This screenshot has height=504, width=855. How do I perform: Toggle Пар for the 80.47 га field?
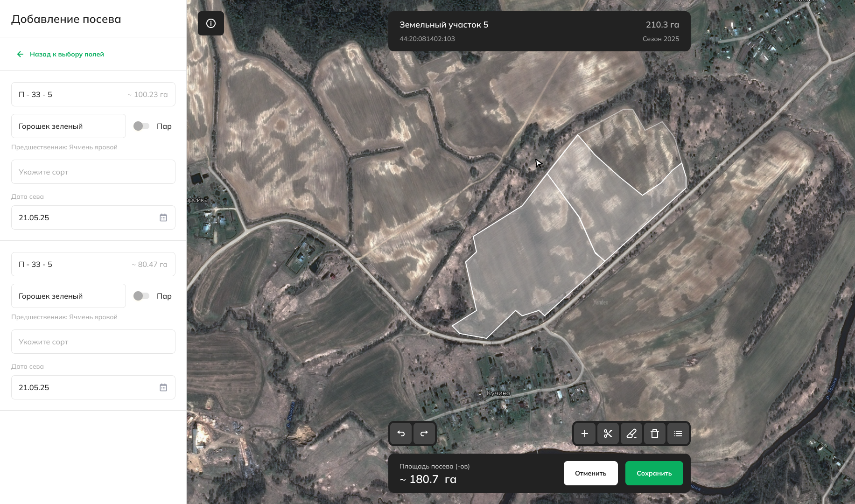point(141,296)
